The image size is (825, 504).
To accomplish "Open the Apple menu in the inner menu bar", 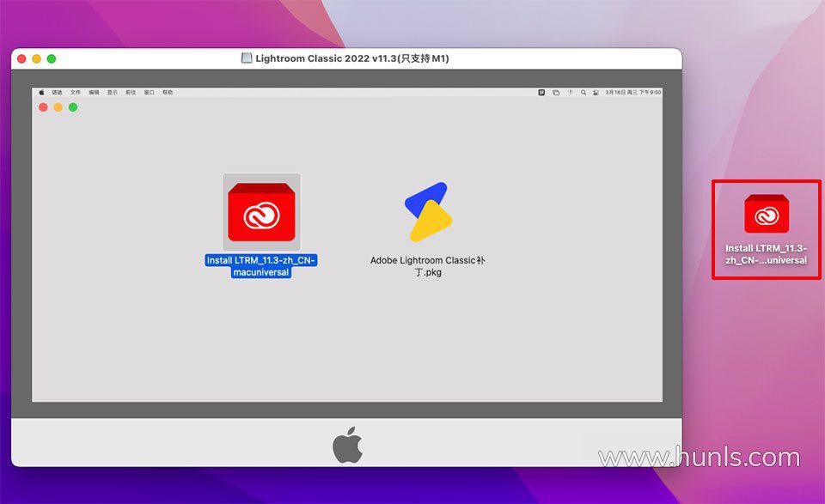I will [x=41, y=93].
